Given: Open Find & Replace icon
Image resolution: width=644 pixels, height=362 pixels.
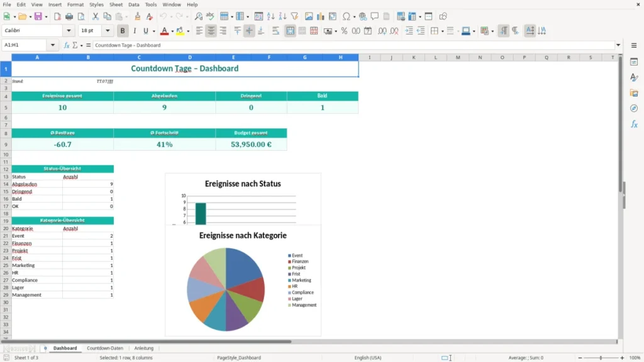Looking at the screenshot, I should pos(198,16).
